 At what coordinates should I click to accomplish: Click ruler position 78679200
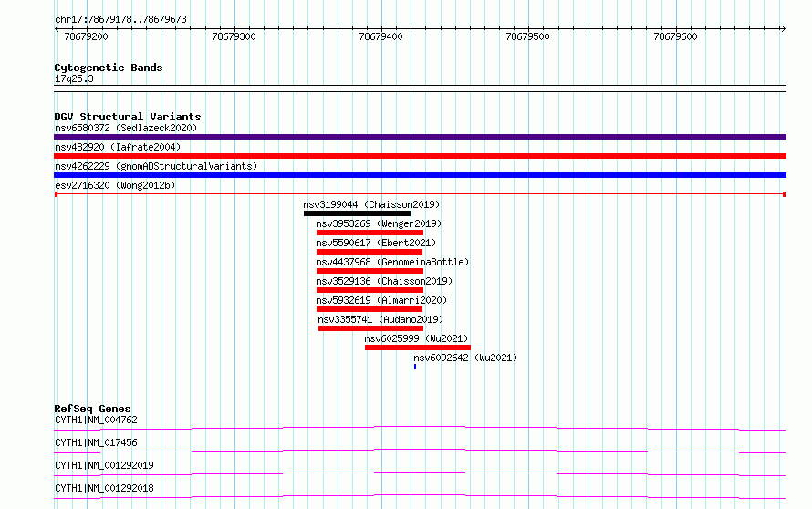(86, 36)
